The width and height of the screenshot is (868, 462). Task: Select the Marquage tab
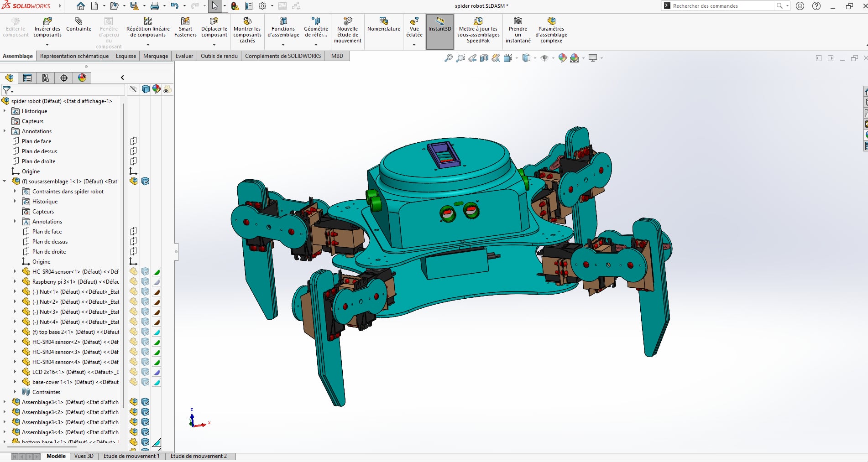click(156, 56)
